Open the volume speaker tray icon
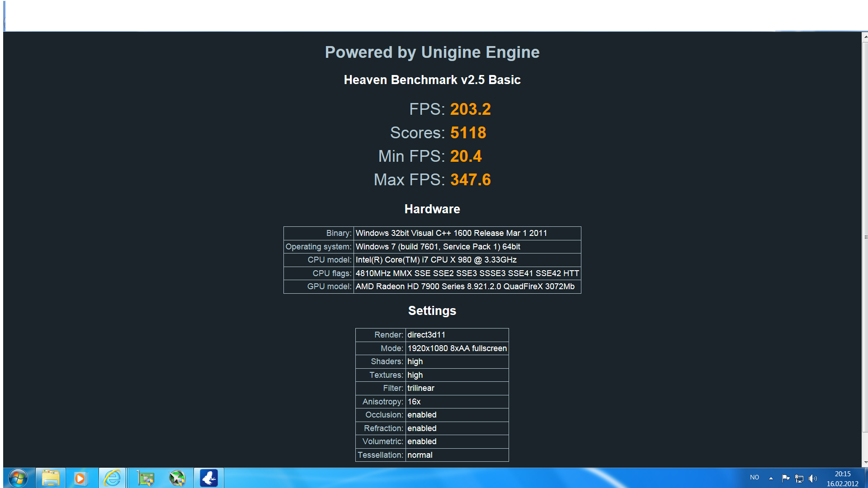The height and width of the screenshot is (488, 868). [813, 478]
